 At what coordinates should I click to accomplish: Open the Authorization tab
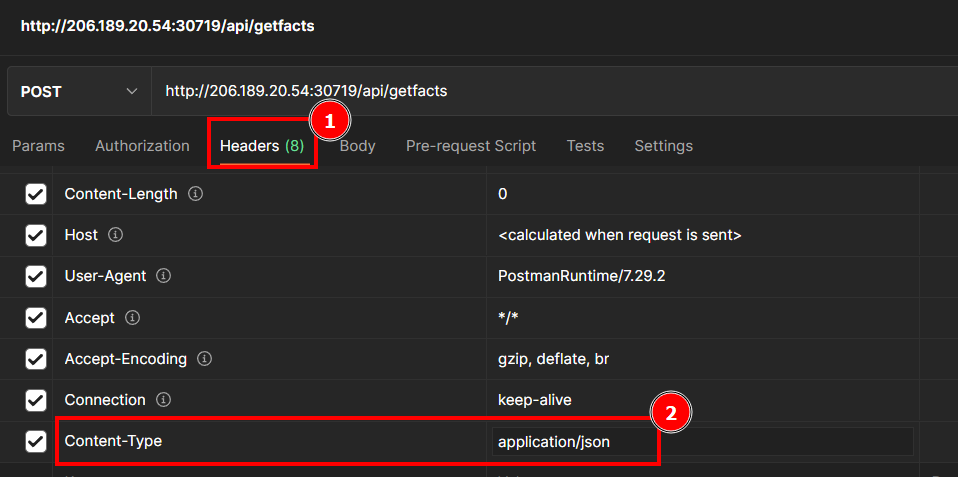(x=142, y=146)
